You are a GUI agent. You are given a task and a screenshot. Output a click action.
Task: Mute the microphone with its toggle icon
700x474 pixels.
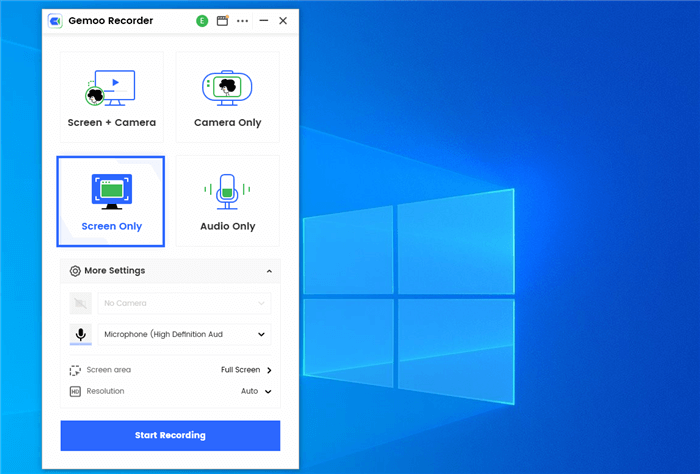tap(80, 335)
